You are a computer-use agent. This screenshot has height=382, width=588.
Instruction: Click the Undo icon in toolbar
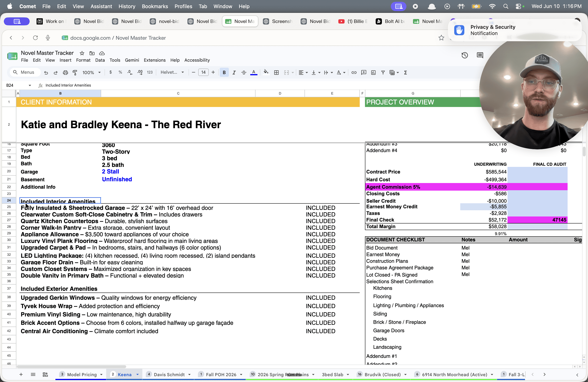[x=46, y=72]
